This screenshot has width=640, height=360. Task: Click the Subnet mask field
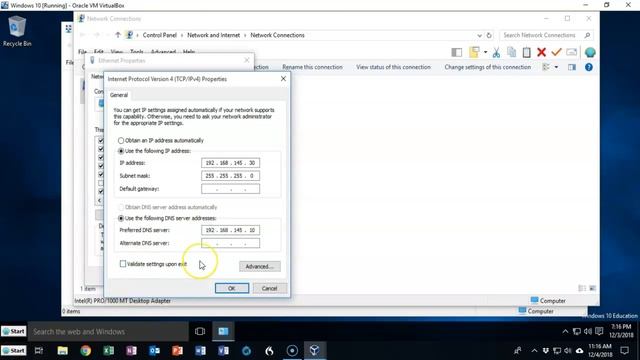[x=230, y=176]
